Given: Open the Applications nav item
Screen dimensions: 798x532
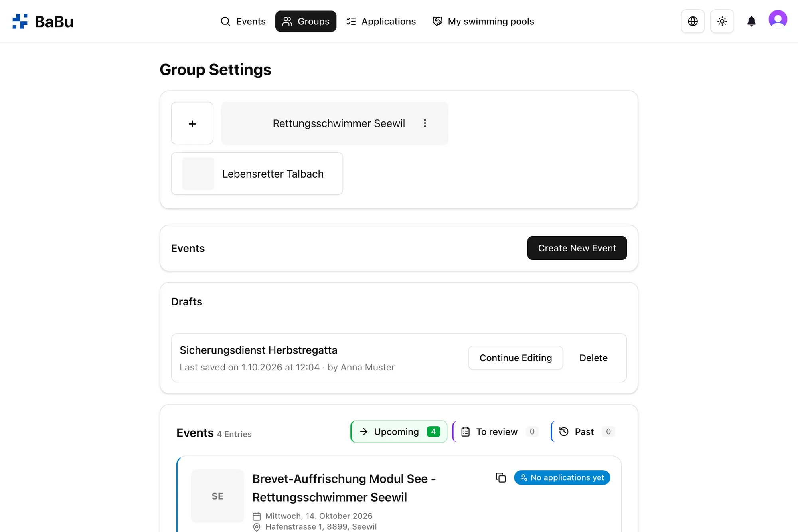Looking at the screenshot, I should point(381,21).
